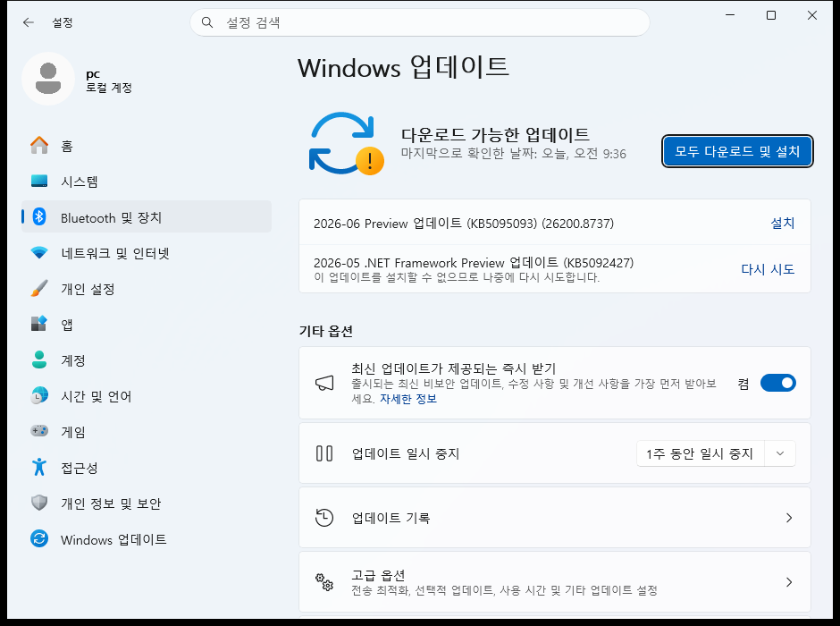The height and width of the screenshot is (626, 840).
Task: Click 2026-06 Preview 업데이트 (KB5095093) text
Action: (464, 224)
